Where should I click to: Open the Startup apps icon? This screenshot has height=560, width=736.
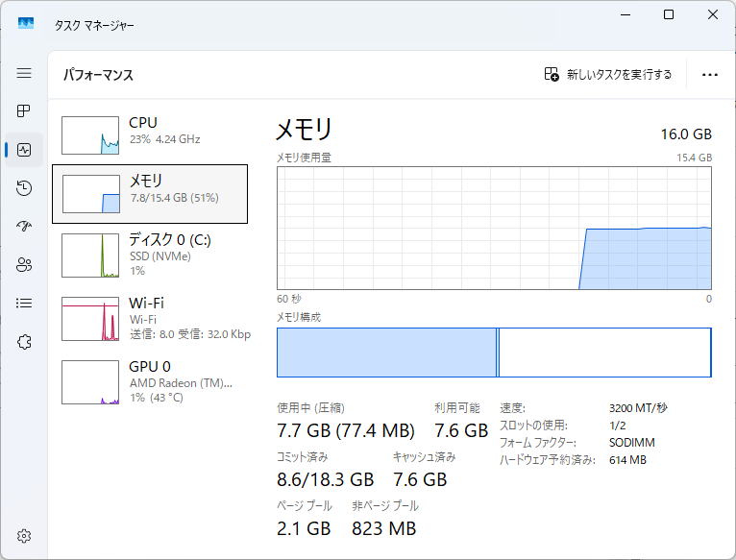pyautogui.click(x=24, y=227)
